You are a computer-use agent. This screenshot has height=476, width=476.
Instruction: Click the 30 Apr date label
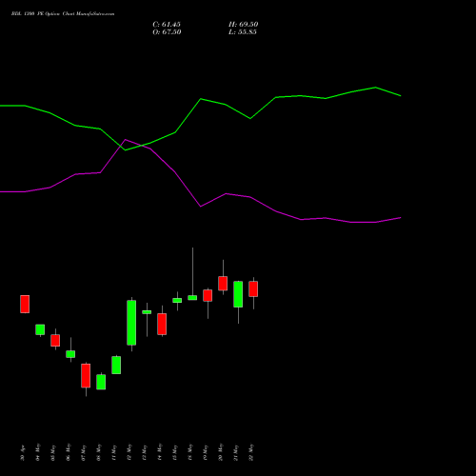(x=22, y=453)
